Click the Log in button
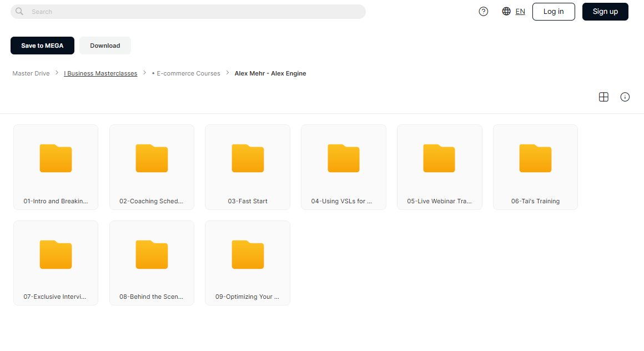Screen dimensions: 644x351 [554, 12]
